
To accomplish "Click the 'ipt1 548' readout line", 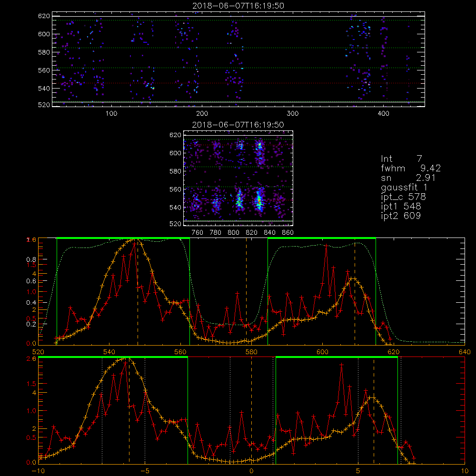I will [x=401, y=207].
